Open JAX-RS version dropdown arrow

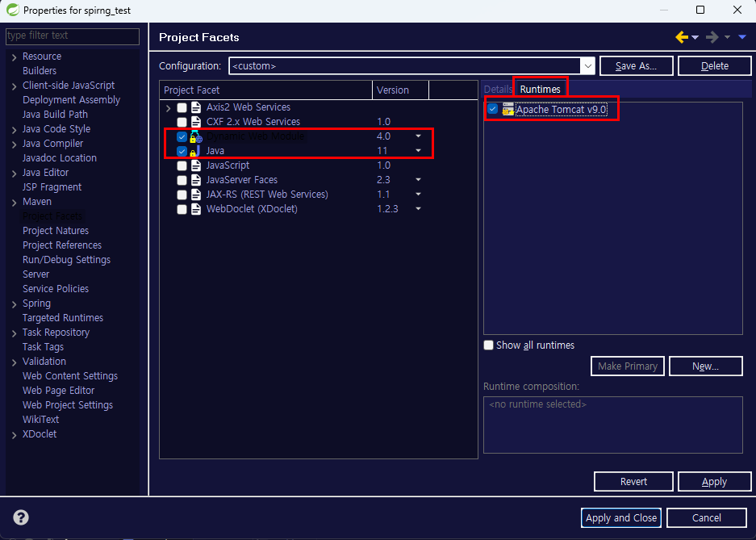coord(418,195)
